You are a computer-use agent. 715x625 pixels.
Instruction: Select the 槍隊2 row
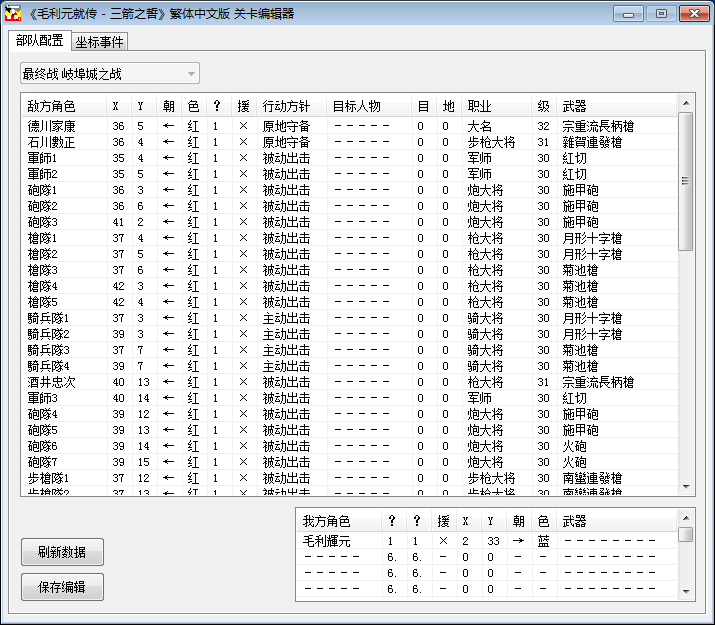tap(349, 254)
